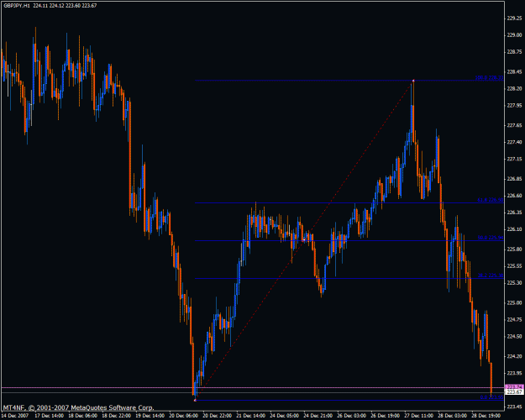525x420 pixels.
Task: Click the 224.75 price axis label
Action: pos(514,319)
